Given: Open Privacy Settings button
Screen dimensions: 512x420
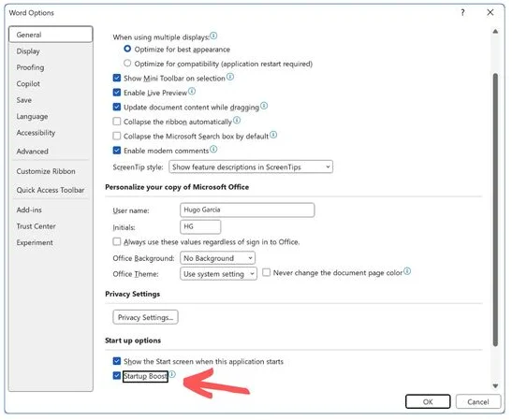Looking at the screenshot, I should pyautogui.click(x=146, y=317).
